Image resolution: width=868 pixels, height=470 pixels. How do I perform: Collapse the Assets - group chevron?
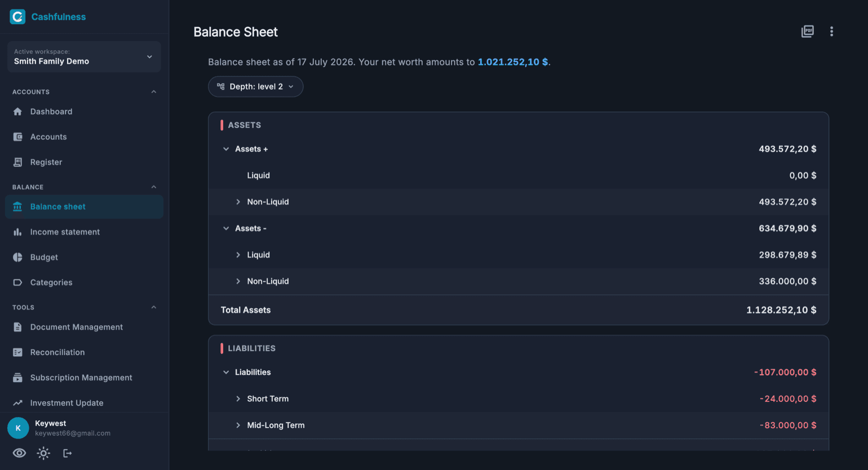click(x=226, y=228)
